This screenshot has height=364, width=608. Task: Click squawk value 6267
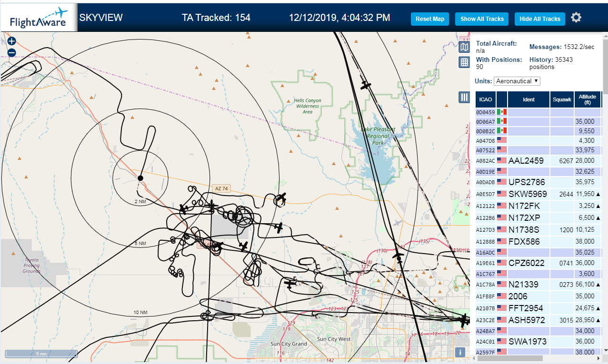[x=566, y=161]
